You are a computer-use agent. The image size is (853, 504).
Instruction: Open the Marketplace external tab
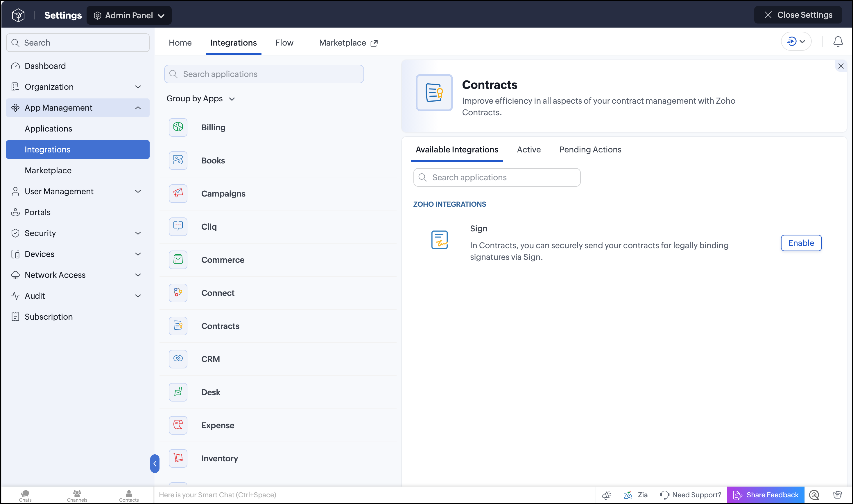pyautogui.click(x=348, y=42)
